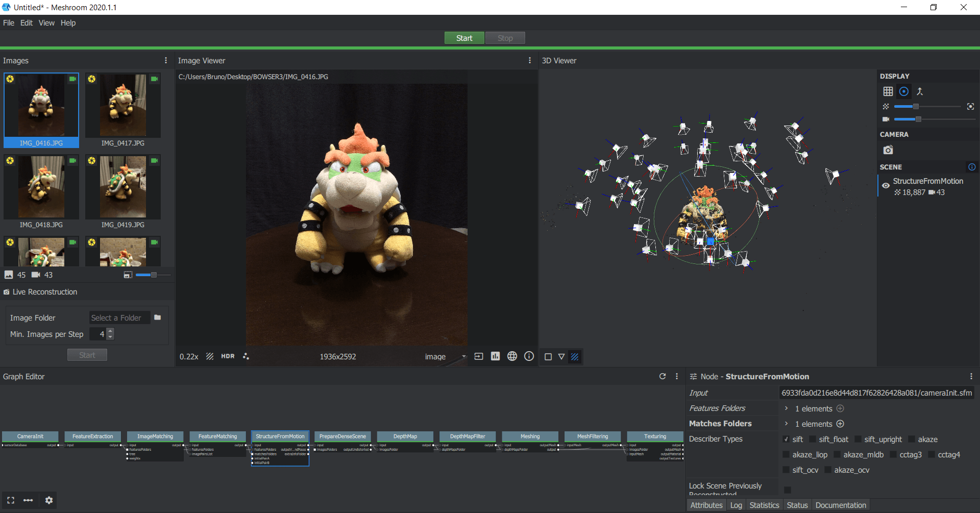The image size is (980, 513).
Task: Add element to Matches Folders
Action: coord(840,424)
